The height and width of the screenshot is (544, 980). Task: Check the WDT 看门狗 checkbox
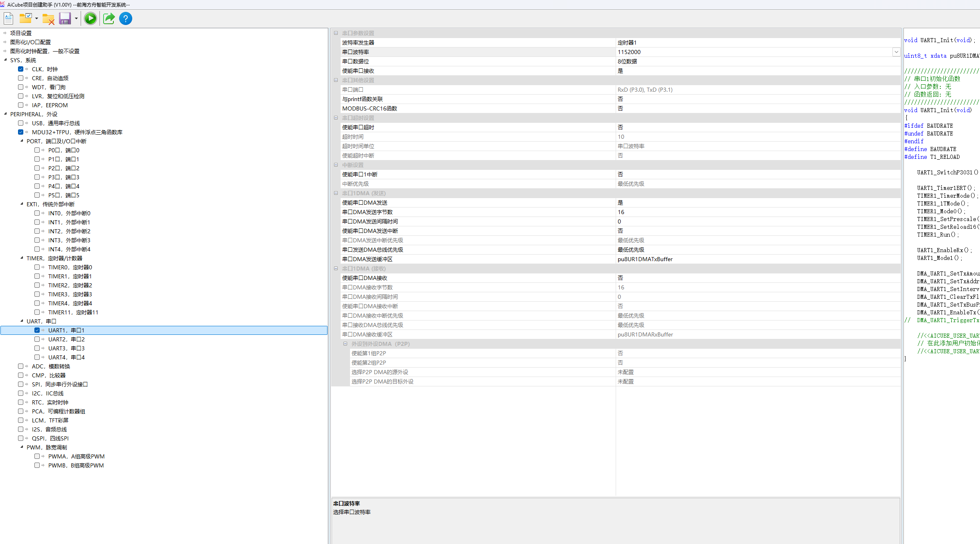point(20,87)
